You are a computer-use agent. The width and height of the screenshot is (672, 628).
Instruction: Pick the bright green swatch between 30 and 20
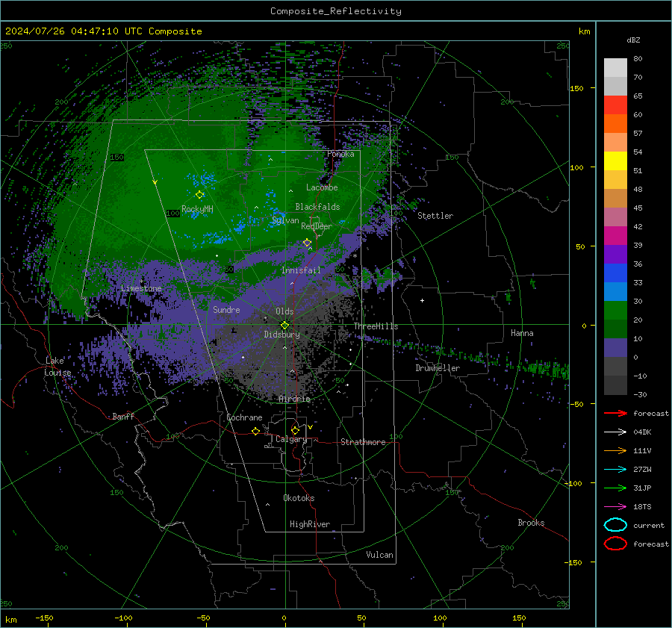pos(615,311)
